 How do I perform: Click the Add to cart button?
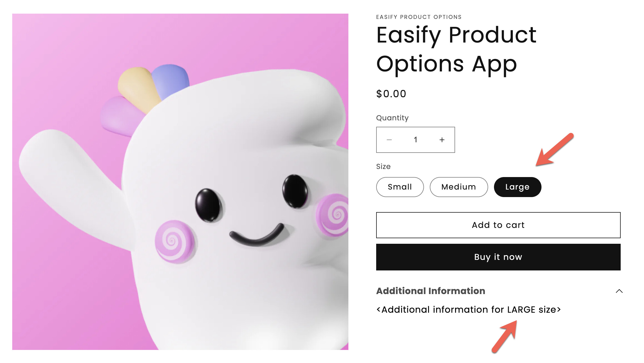[498, 225]
